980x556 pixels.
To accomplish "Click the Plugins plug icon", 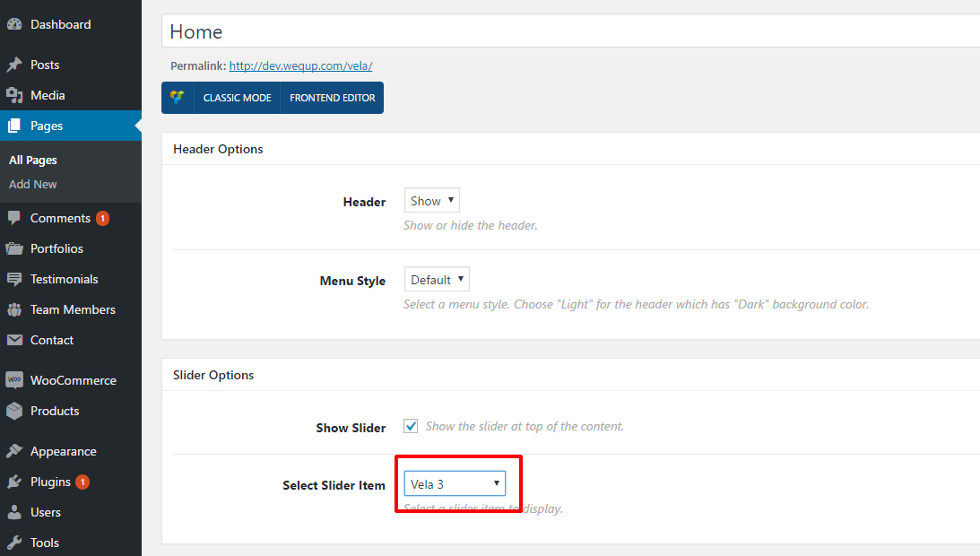I will click(x=14, y=482).
